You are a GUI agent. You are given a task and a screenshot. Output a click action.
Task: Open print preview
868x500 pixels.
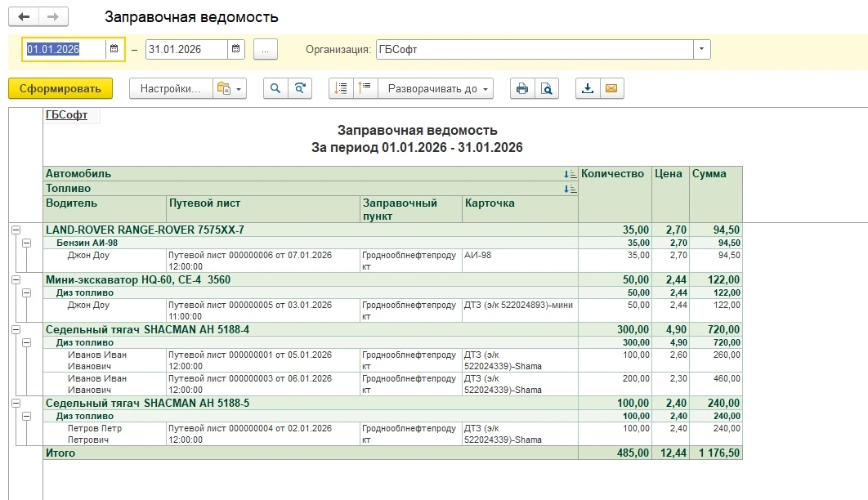coord(546,88)
